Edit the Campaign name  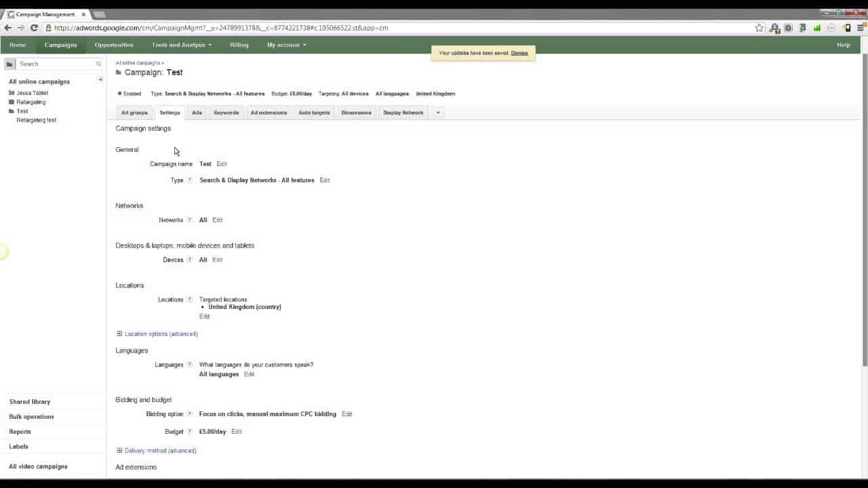coord(222,164)
